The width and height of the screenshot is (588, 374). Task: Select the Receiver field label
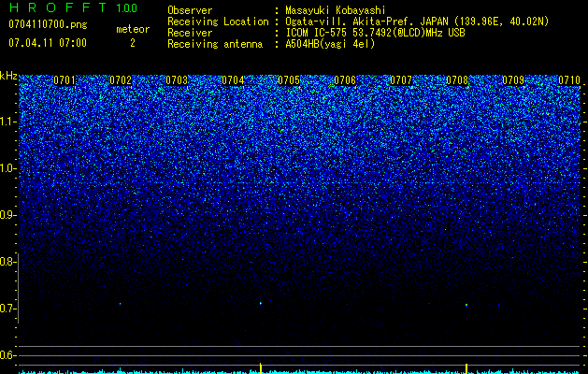pyautogui.click(x=190, y=33)
